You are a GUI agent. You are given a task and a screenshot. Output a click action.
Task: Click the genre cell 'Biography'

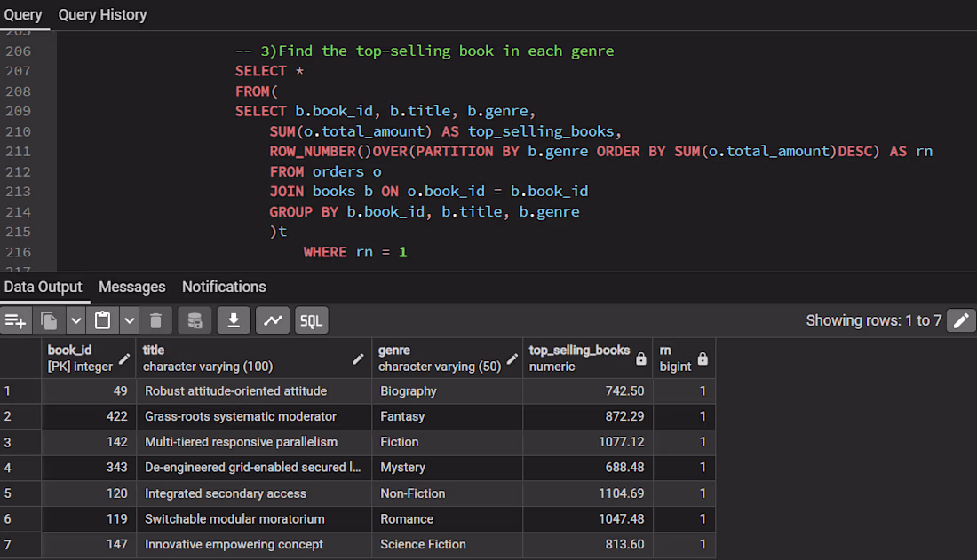[x=448, y=391]
